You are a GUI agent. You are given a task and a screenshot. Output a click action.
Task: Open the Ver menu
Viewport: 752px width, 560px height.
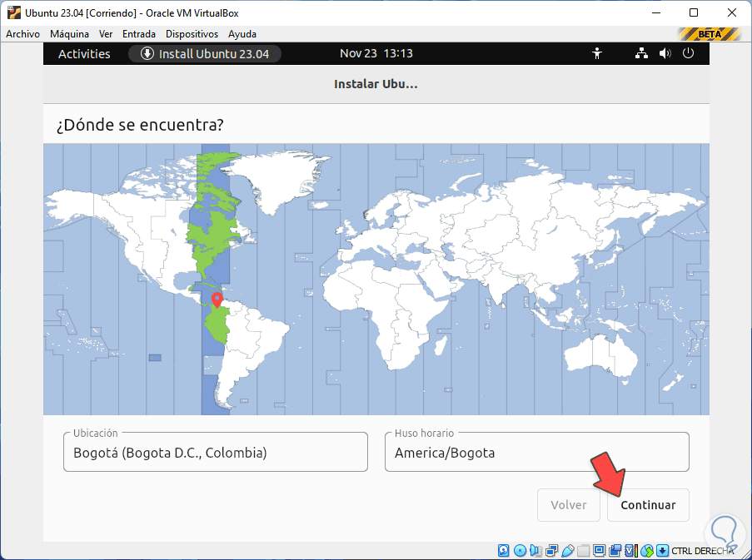point(106,34)
